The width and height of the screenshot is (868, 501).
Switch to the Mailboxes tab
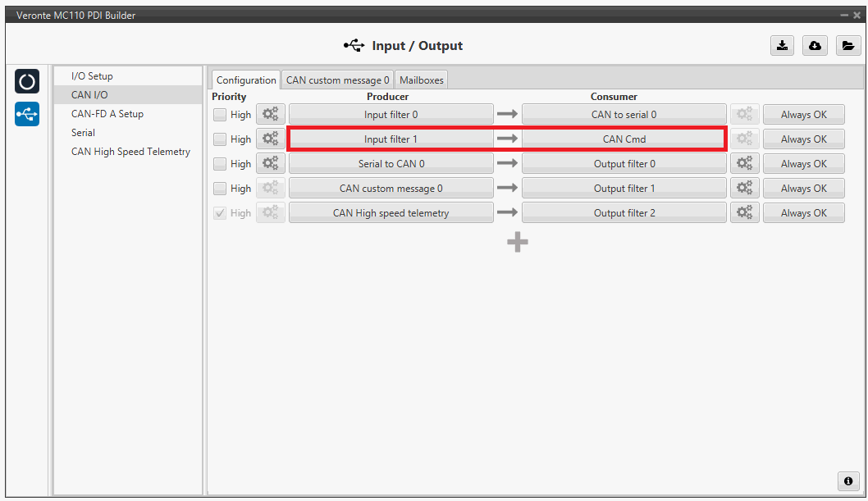coord(421,80)
